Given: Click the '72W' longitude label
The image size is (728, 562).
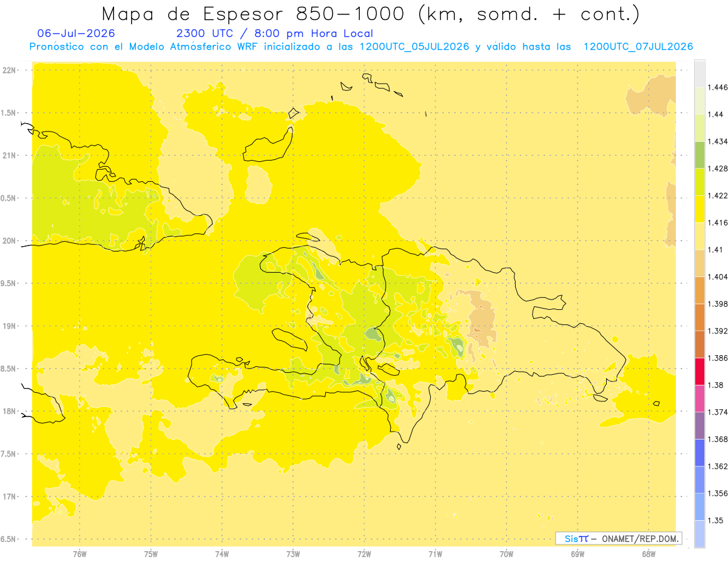Looking at the screenshot, I should [x=364, y=554].
